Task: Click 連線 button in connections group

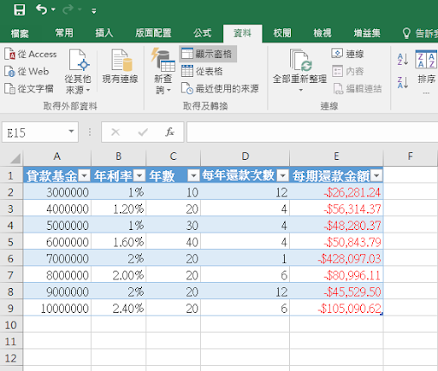Action: [348, 54]
